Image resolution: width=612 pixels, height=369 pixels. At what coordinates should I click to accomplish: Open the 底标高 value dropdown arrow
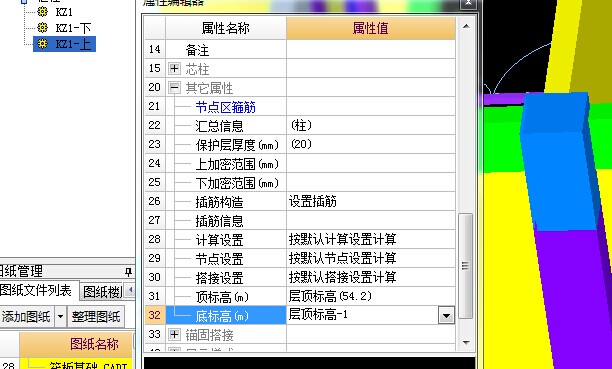coord(447,316)
